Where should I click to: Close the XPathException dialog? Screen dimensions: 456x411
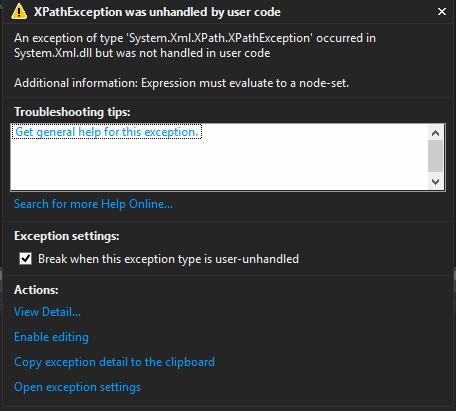[x=442, y=12]
